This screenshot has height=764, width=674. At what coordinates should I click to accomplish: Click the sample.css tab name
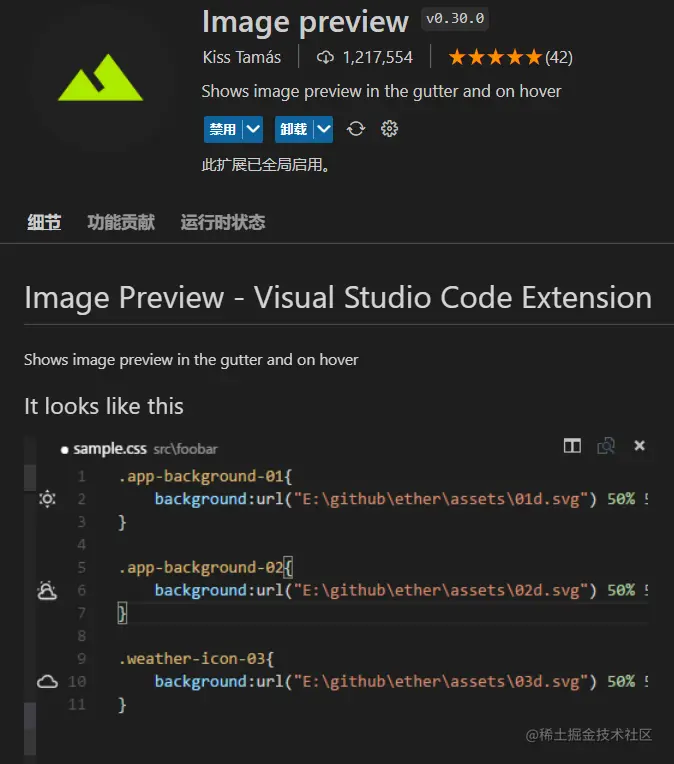click(x=110, y=449)
